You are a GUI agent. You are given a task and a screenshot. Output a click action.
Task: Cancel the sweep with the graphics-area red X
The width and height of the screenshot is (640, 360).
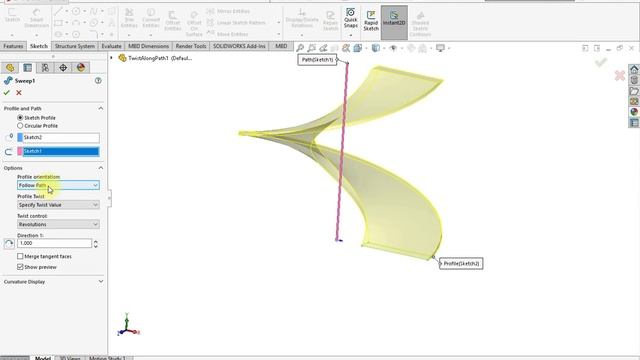[x=620, y=76]
